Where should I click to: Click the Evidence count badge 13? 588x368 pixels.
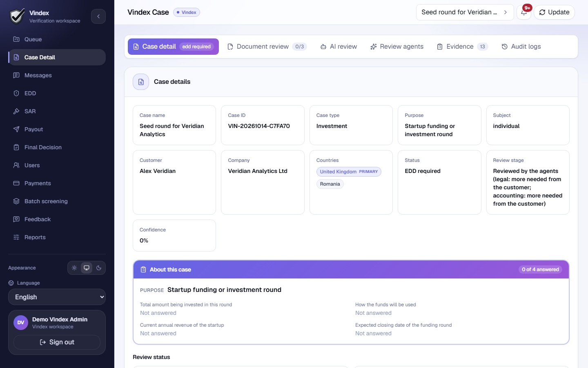[482, 47]
